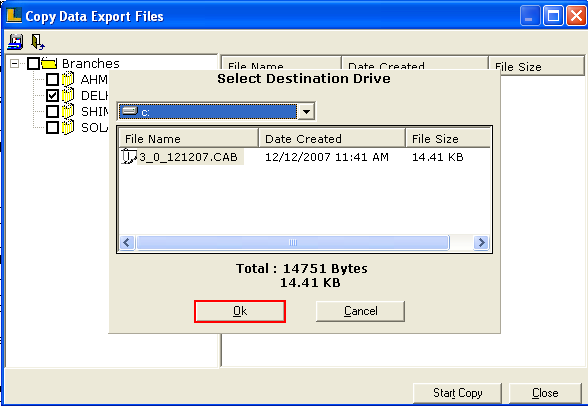Click the Branches folder icon
The height and width of the screenshot is (406, 588).
[x=49, y=63]
